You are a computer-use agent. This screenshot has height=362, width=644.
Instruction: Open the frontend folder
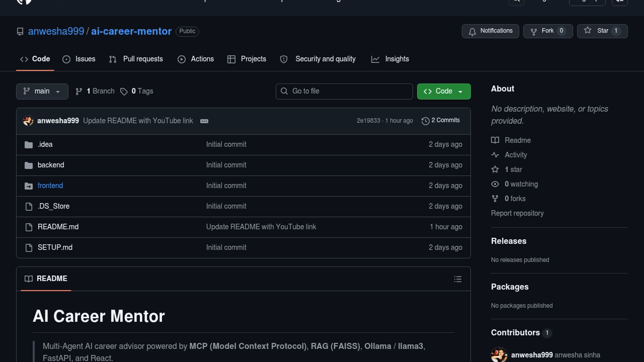50,186
